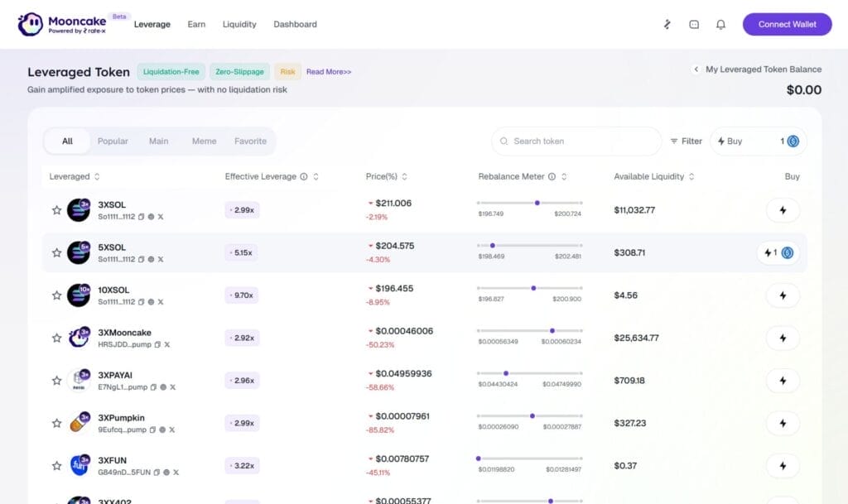Sort by Price(%) column arrows
This screenshot has height=504, width=848.
pos(404,176)
